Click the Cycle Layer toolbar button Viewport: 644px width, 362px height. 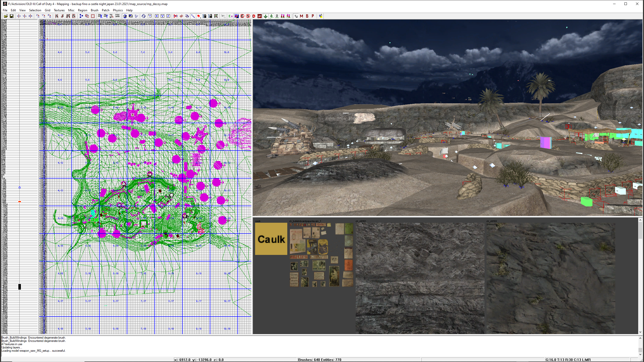[117, 16]
